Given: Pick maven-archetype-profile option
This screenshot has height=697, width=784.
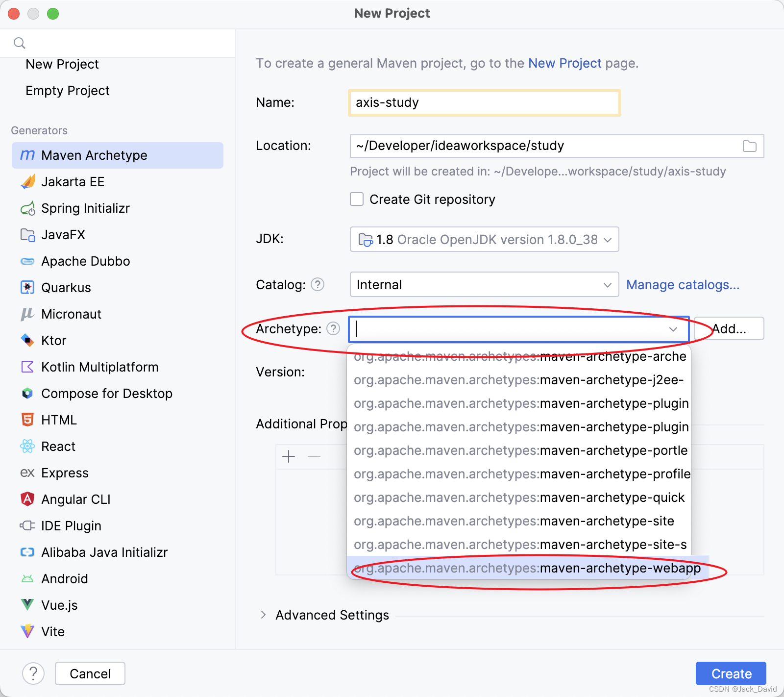Looking at the screenshot, I should click(x=518, y=473).
